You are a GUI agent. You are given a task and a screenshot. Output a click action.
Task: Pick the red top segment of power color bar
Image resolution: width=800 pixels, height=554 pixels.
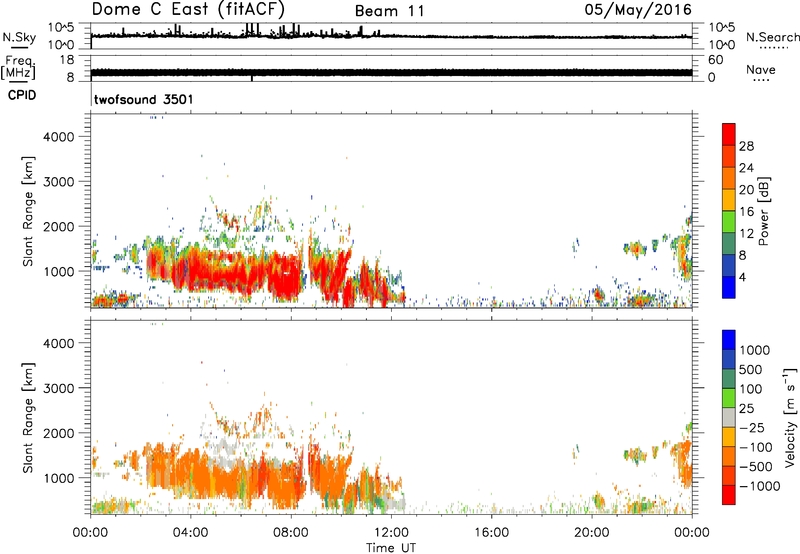[729, 134]
